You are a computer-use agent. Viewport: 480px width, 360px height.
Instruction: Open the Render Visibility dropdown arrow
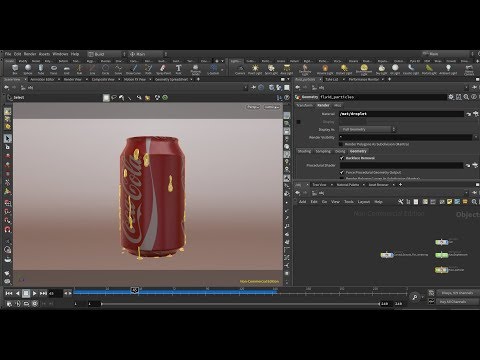tap(476, 137)
